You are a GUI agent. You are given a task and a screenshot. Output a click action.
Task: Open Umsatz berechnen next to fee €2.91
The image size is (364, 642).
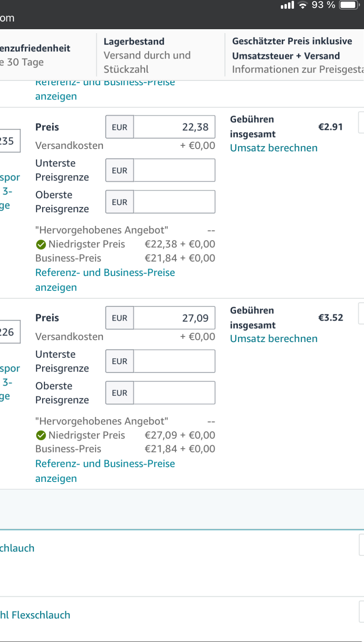coord(274,148)
